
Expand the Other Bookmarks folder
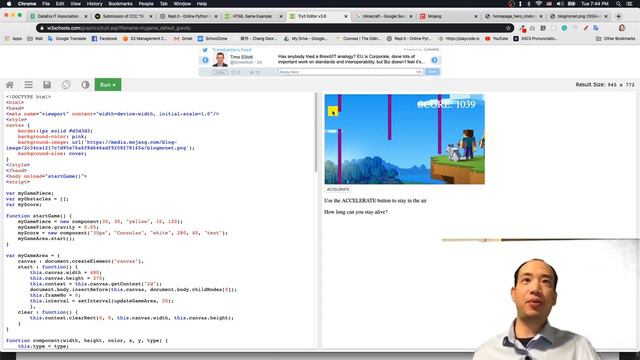click(x=616, y=38)
